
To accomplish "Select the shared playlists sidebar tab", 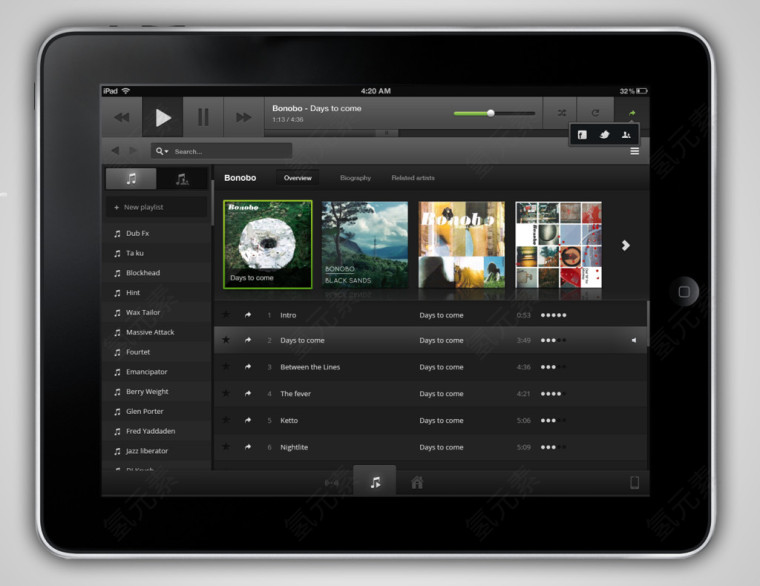I will tap(182, 179).
